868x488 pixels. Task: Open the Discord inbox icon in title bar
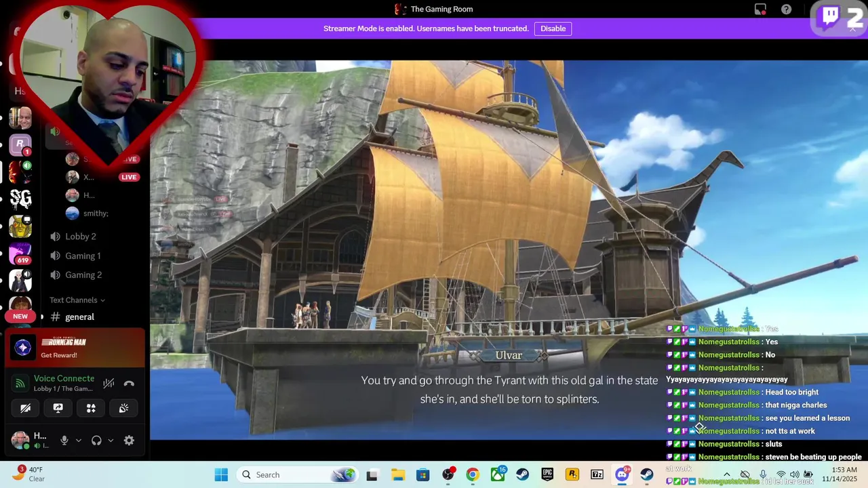760,9
